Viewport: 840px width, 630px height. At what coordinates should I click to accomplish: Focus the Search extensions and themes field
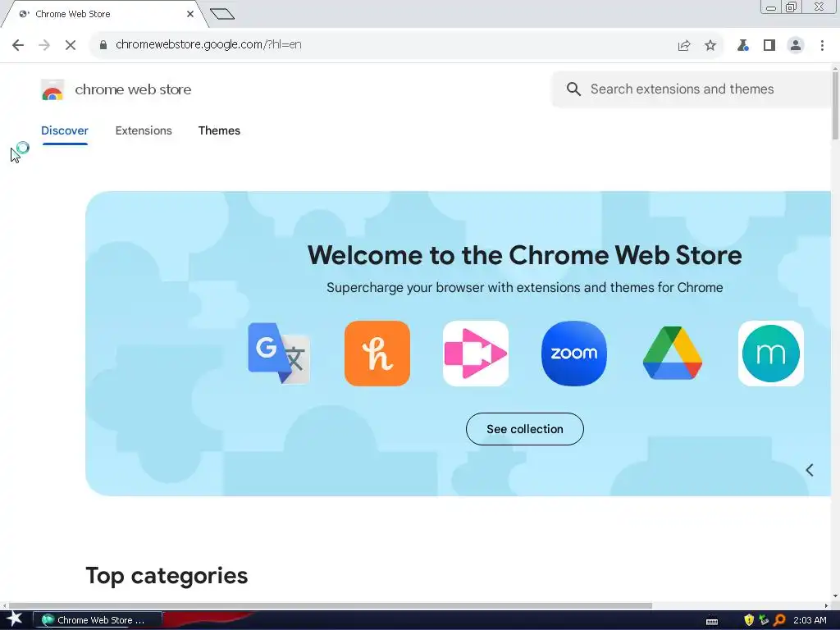coord(691,89)
